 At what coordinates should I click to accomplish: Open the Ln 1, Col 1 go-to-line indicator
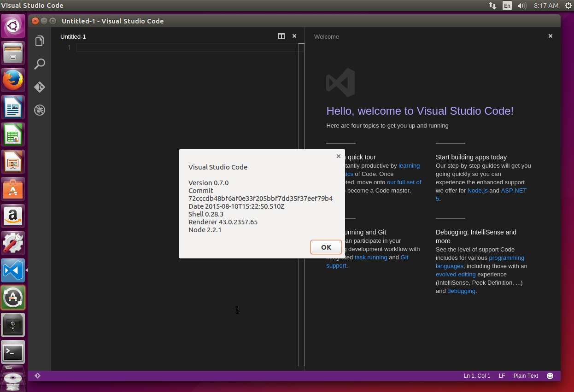477,376
